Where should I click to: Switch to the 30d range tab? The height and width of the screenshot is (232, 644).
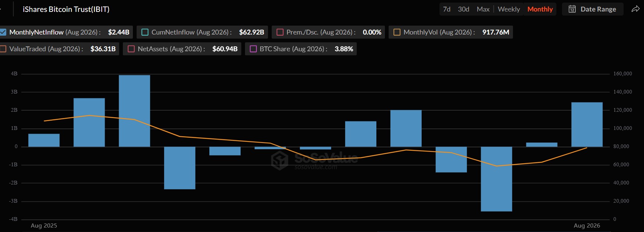(463, 9)
